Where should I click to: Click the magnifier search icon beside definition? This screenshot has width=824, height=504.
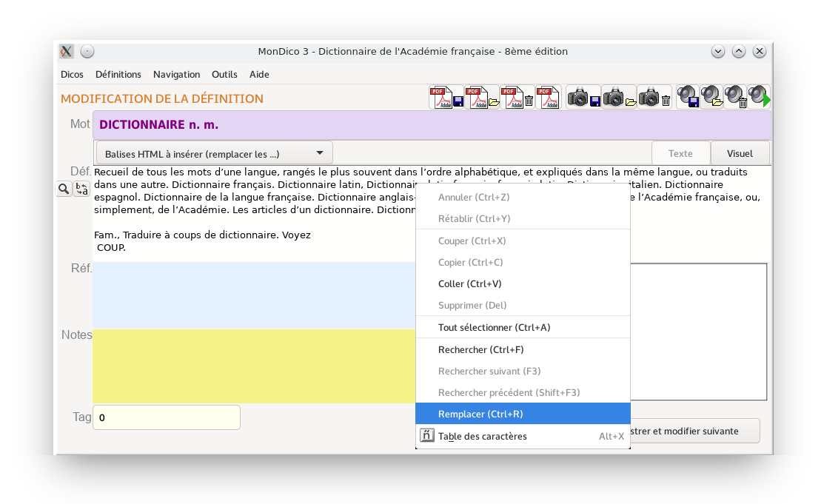64,189
